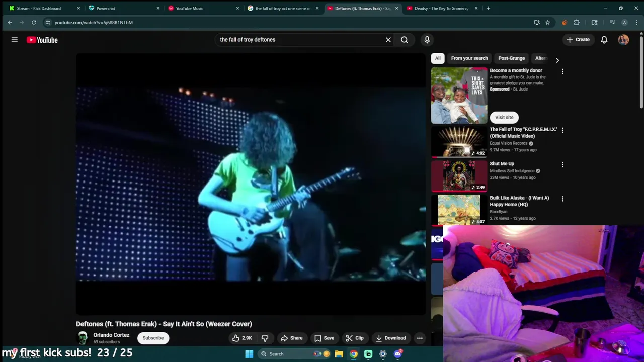Open the Chrome three-dot menu
This screenshot has height=362, width=644.
pyautogui.click(x=636, y=22)
